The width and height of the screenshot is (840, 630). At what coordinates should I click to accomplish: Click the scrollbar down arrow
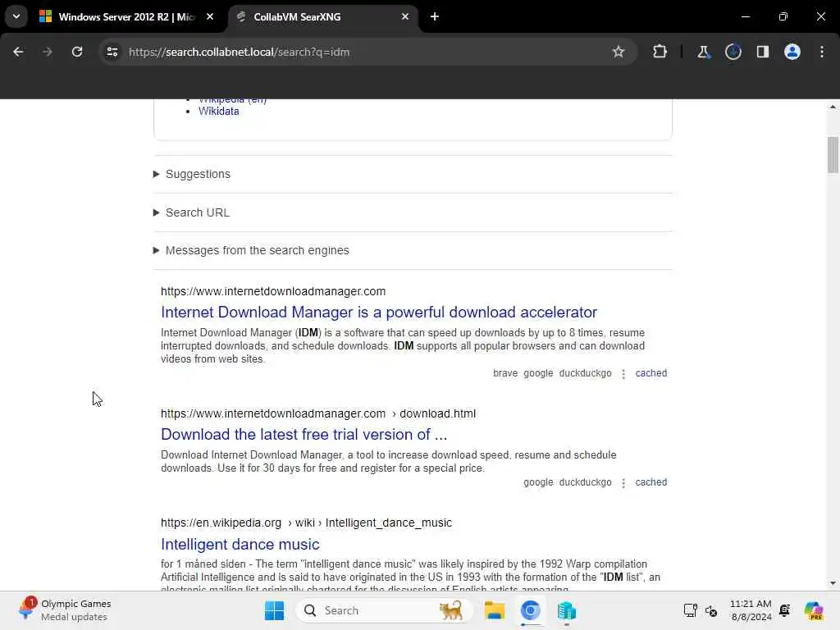point(833,583)
